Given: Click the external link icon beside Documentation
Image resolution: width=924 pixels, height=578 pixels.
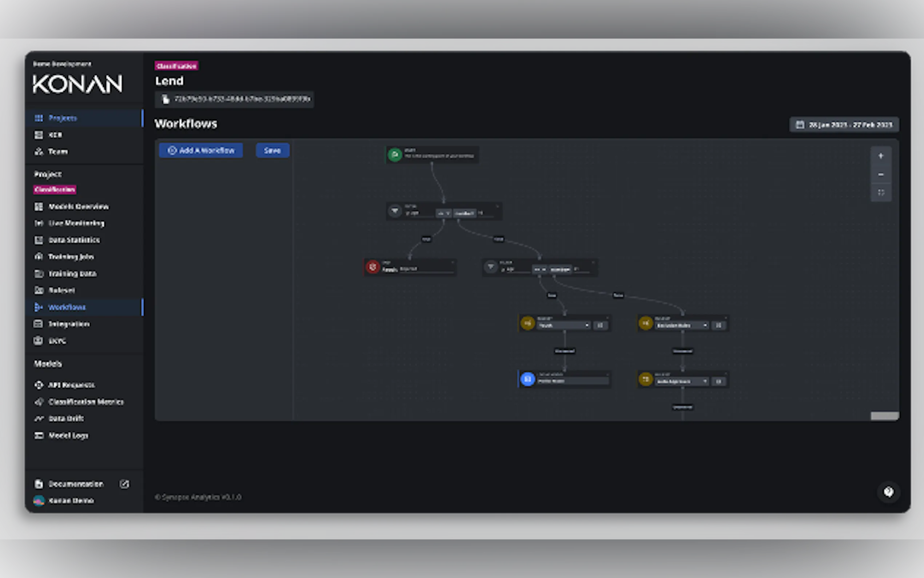Looking at the screenshot, I should tap(124, 484).
